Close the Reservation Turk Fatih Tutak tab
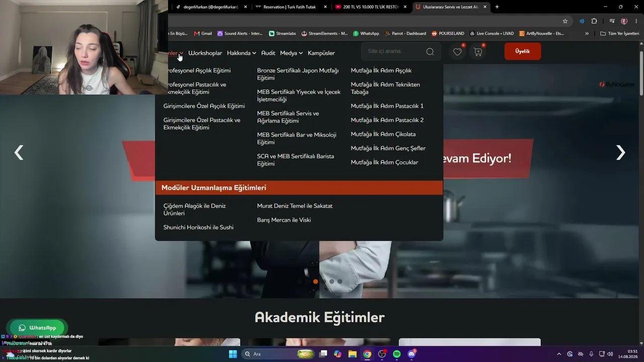 click(326, 7)
